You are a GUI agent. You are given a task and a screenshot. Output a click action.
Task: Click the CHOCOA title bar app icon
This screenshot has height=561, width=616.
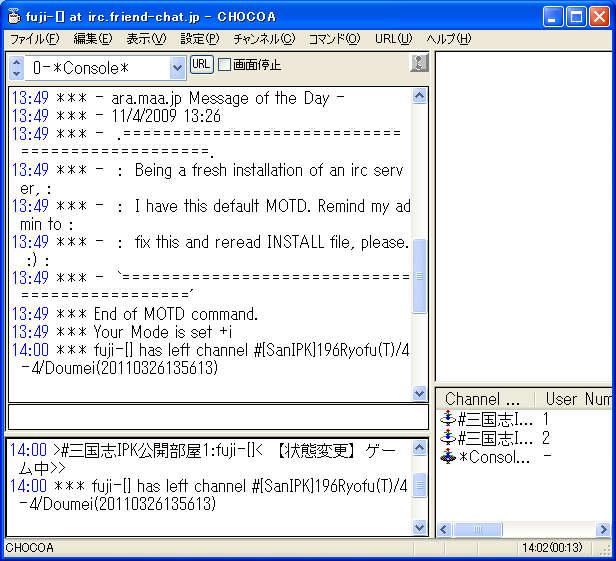click(x=14, y=16)
